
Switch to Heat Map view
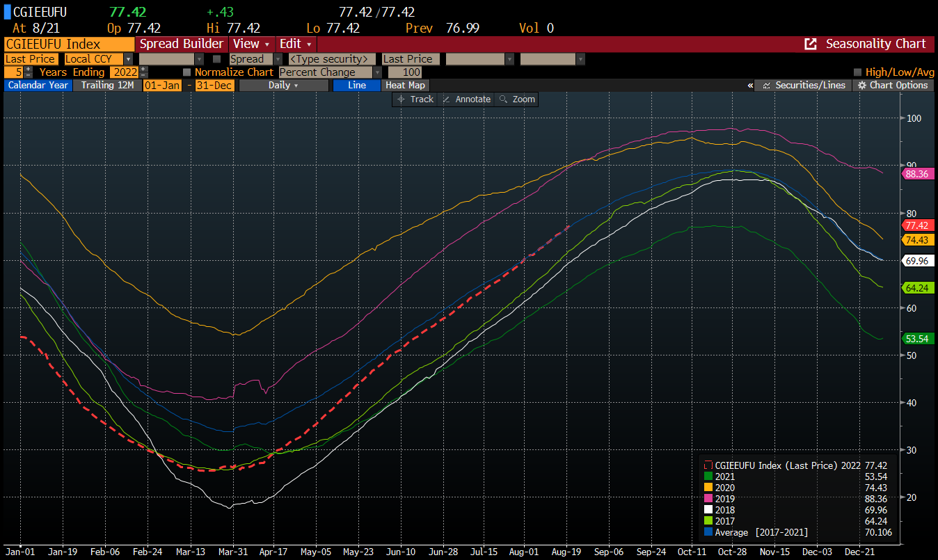(x=405, y=85)
